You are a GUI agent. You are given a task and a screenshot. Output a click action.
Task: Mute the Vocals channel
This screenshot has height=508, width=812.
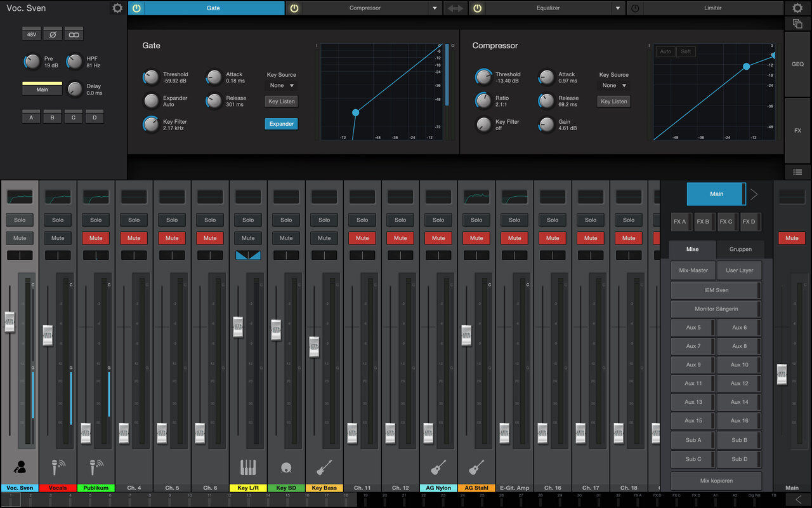pyautogui.click(x=58, y=238)
